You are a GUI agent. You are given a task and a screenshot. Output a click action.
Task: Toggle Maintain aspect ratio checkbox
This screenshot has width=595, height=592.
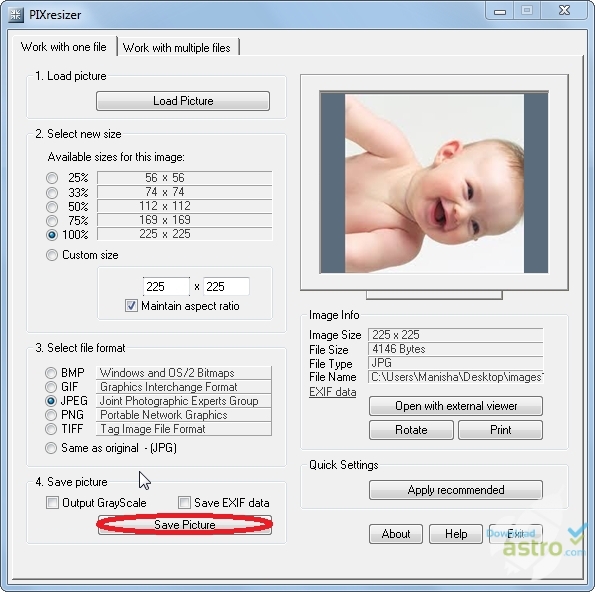point(131,306)
